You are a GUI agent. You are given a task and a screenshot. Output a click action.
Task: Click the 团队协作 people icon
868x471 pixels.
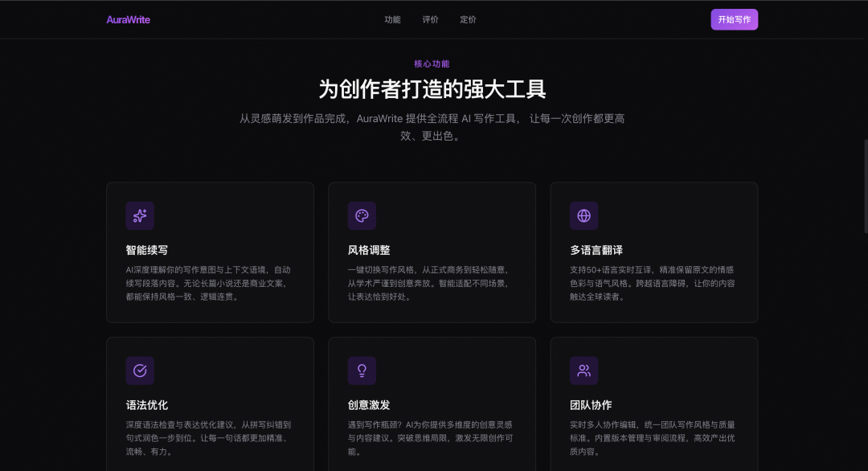[583, 371]
